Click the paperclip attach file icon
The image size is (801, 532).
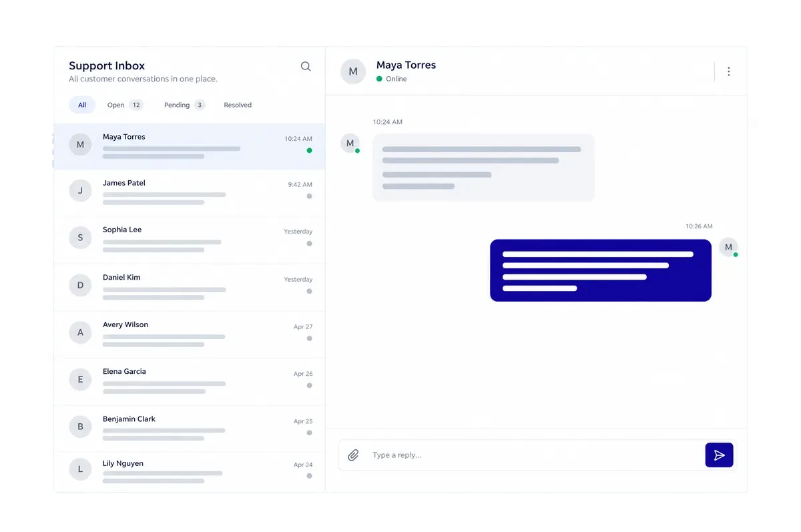[354, 455]
